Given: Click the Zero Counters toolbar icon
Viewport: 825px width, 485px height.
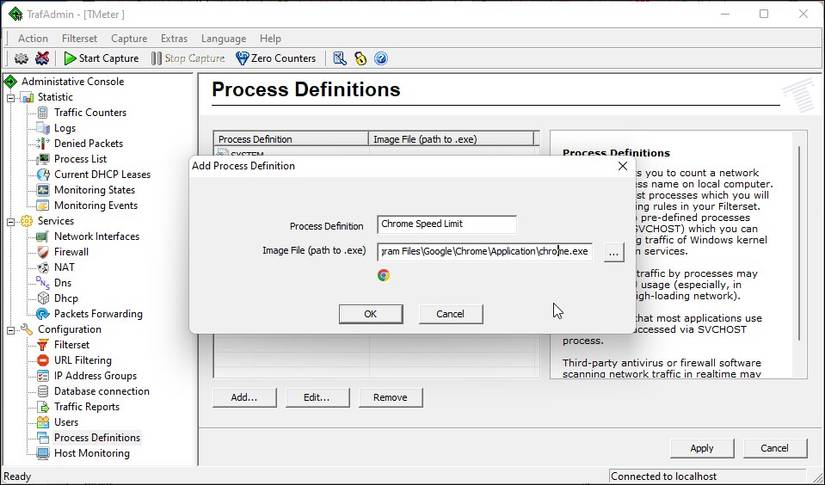Looking at the screenshot, I should click(x=242, y=58).
